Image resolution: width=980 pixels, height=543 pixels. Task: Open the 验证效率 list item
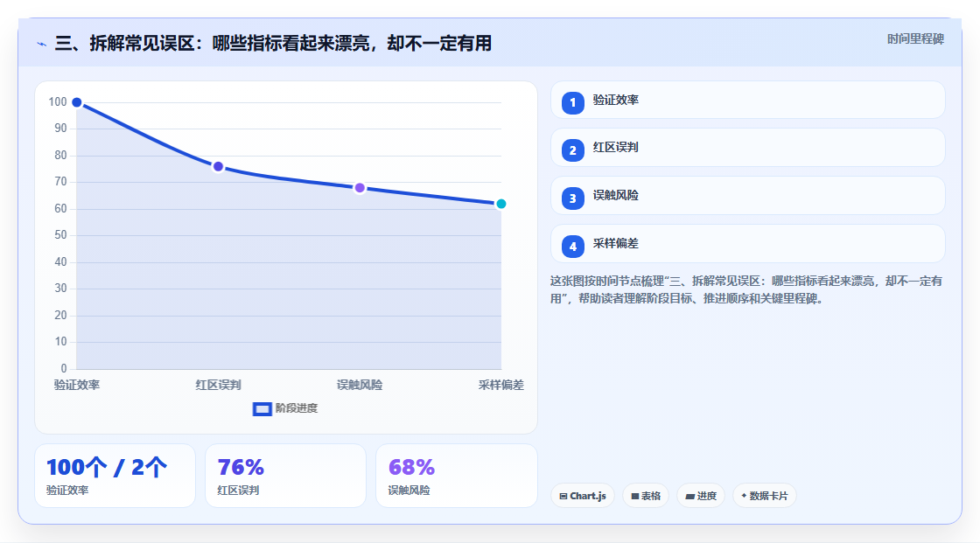click(x=747, y=100)
